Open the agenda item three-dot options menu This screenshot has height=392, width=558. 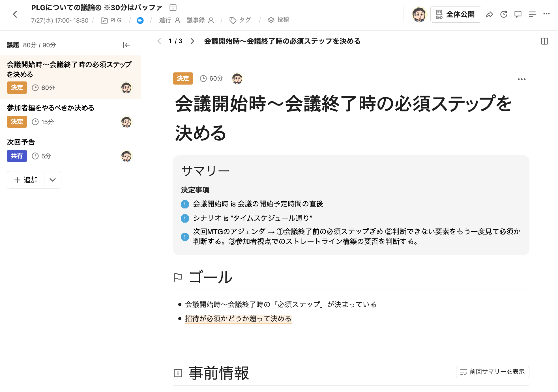coord(521,79)
